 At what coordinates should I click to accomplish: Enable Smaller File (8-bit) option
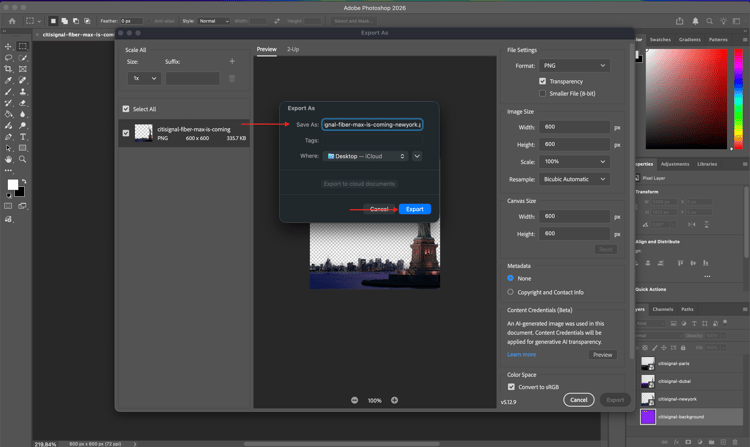click(543, 93)
